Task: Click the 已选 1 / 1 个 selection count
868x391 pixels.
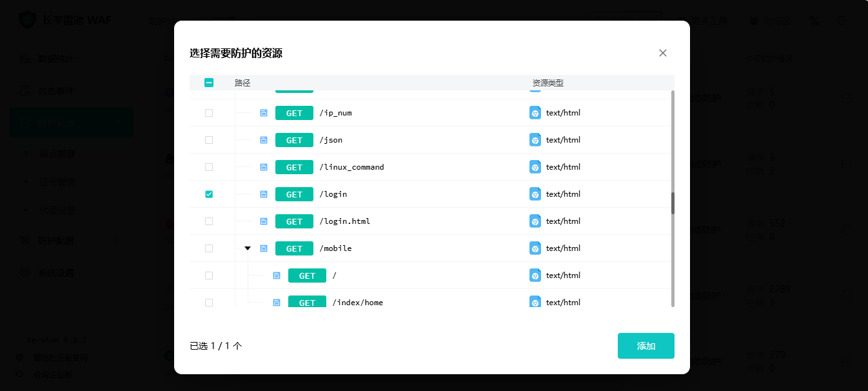Action: click(x=216, y=346)
